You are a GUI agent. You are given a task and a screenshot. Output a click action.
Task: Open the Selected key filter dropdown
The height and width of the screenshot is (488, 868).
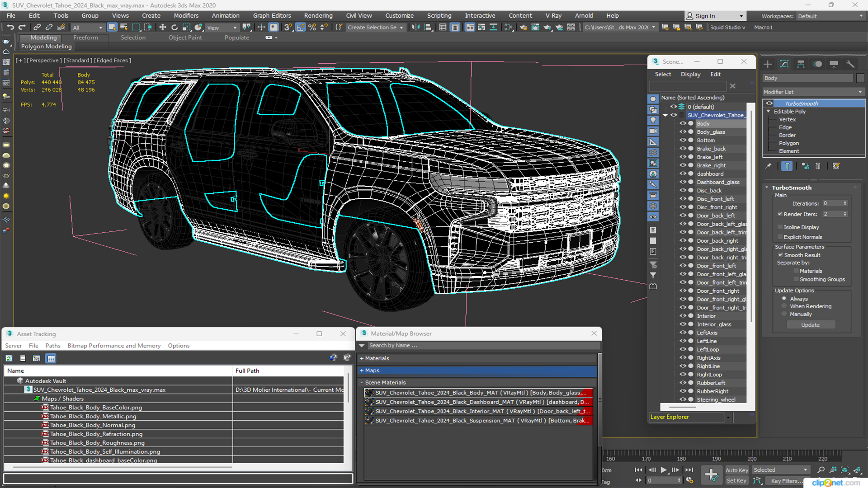pyautogui.click(x=781, y=470)
